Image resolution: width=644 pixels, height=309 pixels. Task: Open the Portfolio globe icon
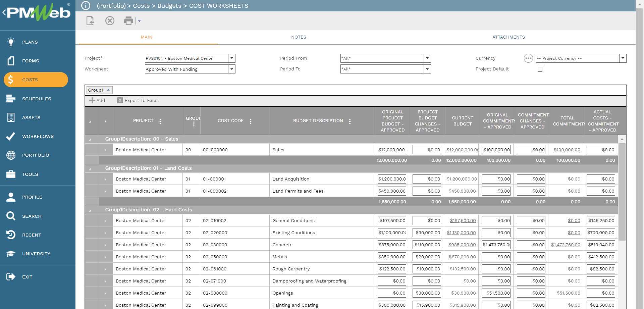(x=11, y=155)
